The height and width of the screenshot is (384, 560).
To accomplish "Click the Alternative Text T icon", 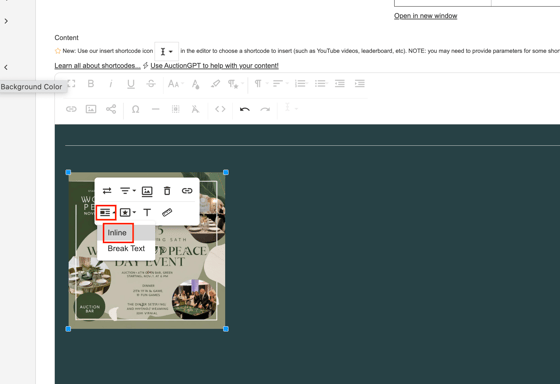I will click(147, 213).
